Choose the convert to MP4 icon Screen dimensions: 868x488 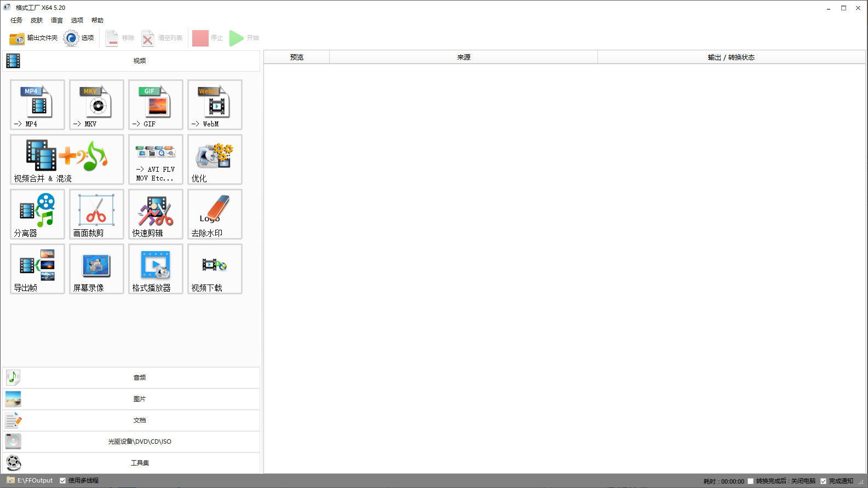[37, 104]
